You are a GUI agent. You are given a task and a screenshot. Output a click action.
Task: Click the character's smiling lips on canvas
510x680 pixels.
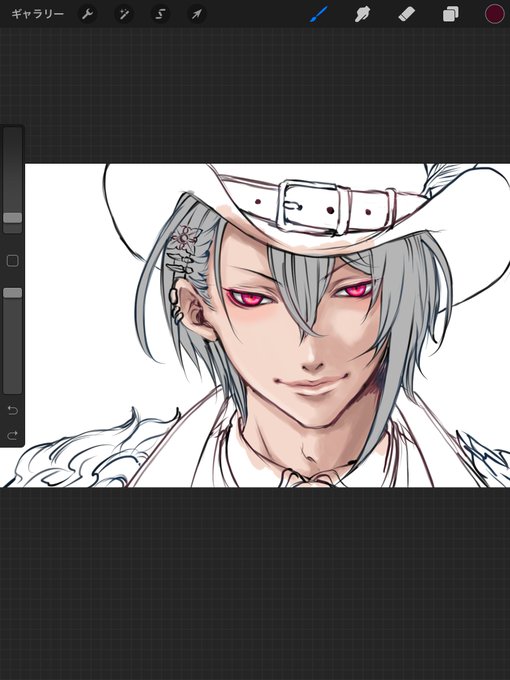click(x=309, y=385)
